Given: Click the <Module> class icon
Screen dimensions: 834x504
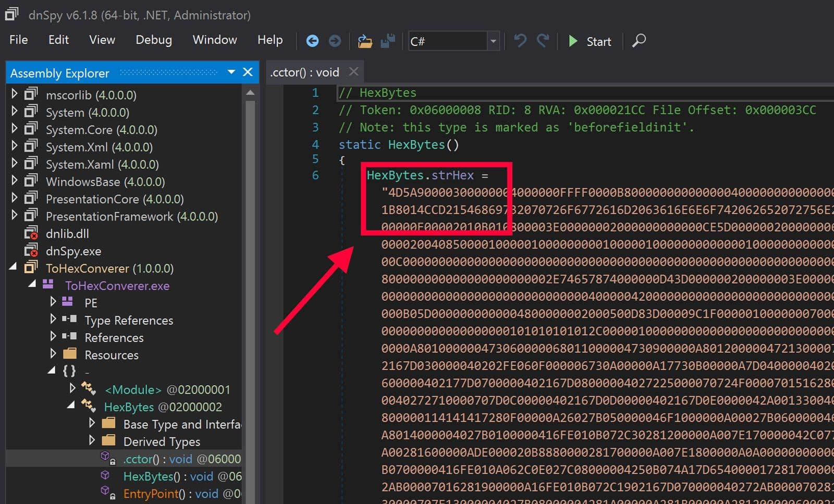Looking at the screenshot, I should coord(89,388).
